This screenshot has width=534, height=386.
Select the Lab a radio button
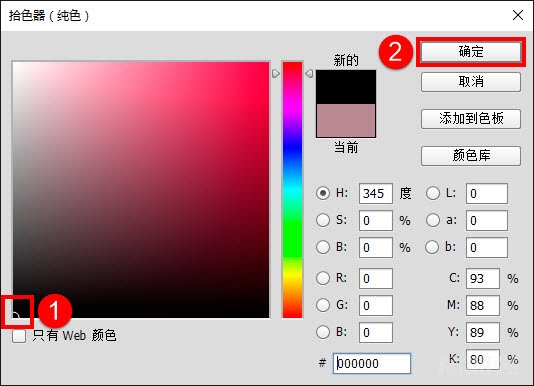pyautogui.click(x=433, y=220)
